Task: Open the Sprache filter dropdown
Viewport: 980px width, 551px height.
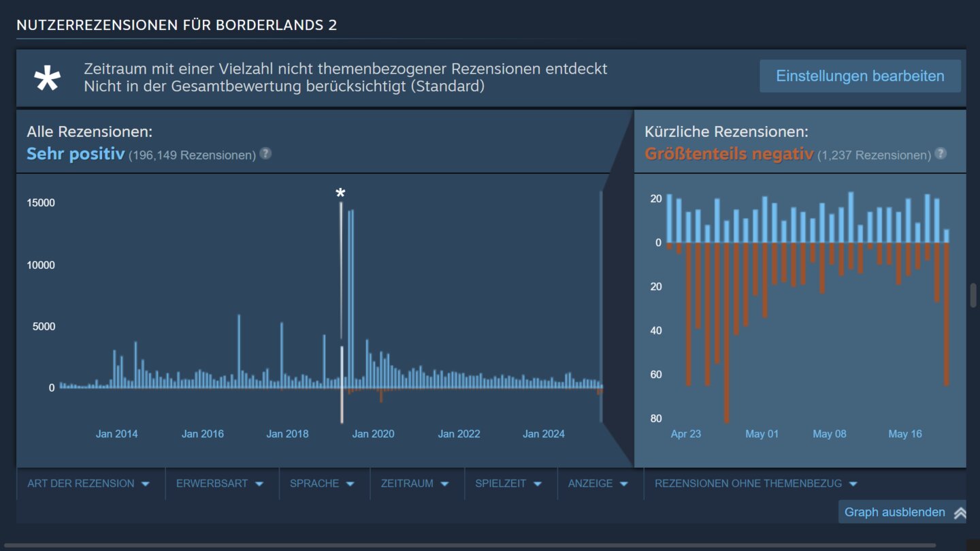Action: [x=322, y=484]
